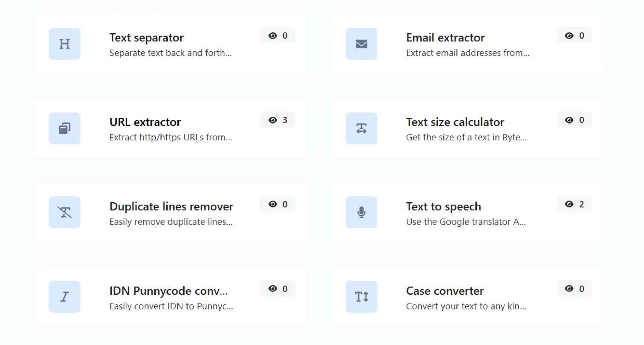Click URL extractor views badge showing 3
The width and height of the screenshot is (644, 345).
pyautogui.click(x=278, y=120)
